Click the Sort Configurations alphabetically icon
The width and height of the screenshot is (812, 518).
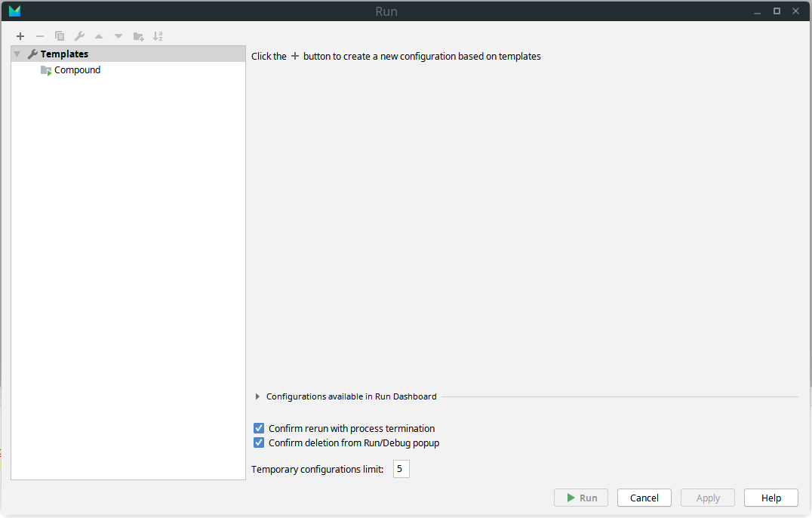158,36
